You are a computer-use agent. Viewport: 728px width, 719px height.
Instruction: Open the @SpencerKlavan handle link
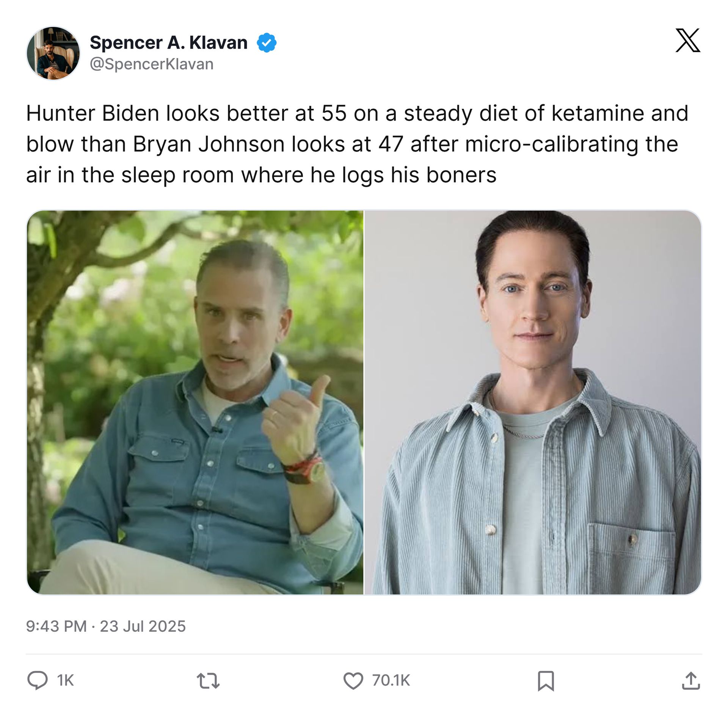152,64
